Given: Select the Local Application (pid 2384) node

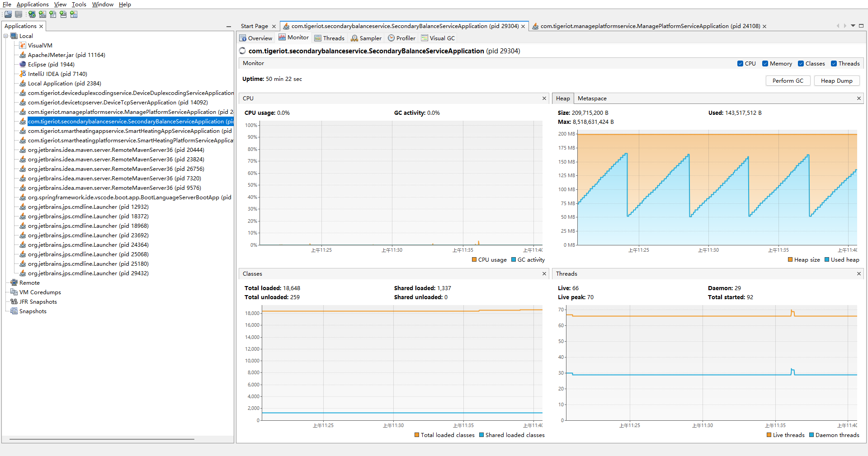Looking at the screenshot, I should [65, 84].
